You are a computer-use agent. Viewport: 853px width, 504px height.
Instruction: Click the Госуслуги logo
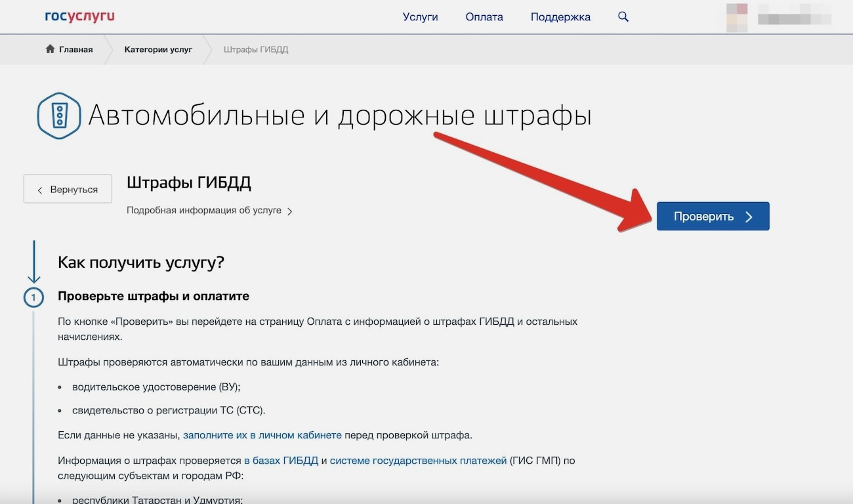click(x=79, y=16)
